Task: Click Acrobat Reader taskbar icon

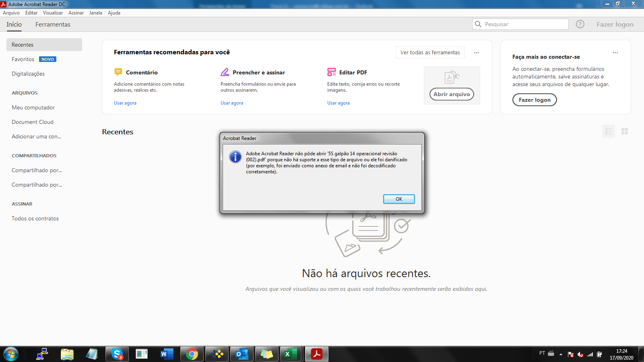Action: click(x=317, y=354)
